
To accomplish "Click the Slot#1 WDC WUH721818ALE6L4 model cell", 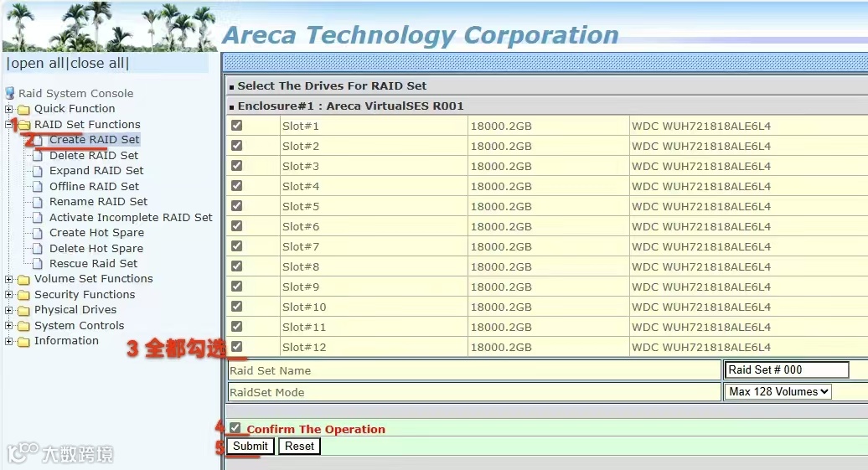I will 749,127.
